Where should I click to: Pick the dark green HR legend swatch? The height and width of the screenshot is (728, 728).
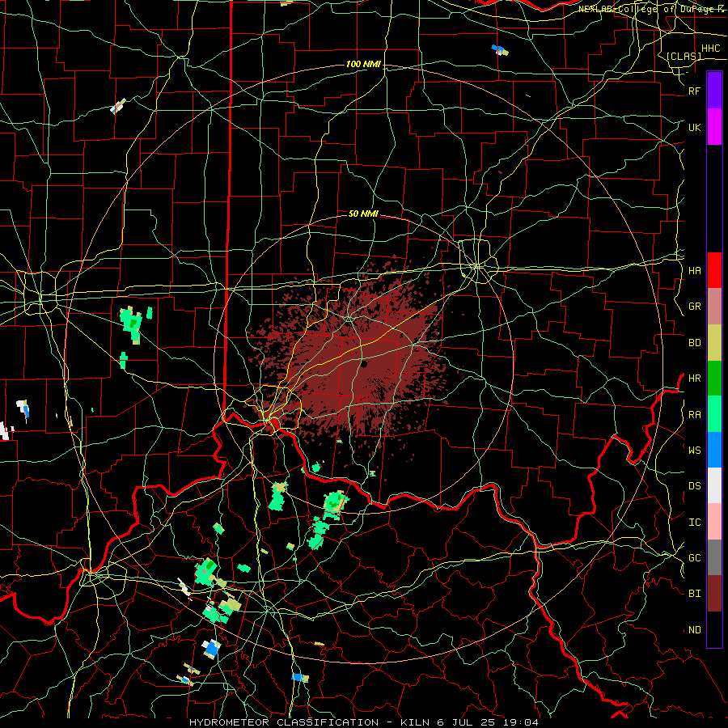coord(714,379)
